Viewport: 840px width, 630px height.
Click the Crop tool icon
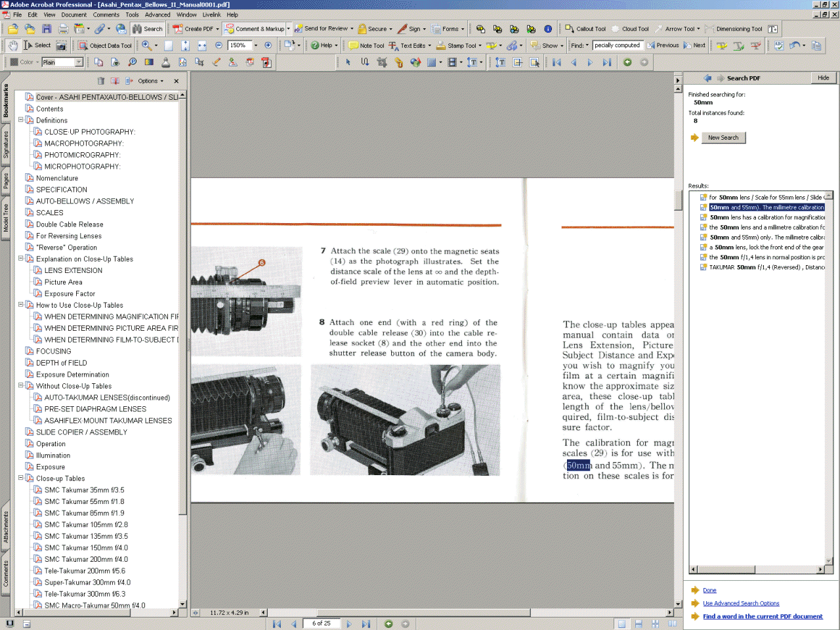click(382, 62)
